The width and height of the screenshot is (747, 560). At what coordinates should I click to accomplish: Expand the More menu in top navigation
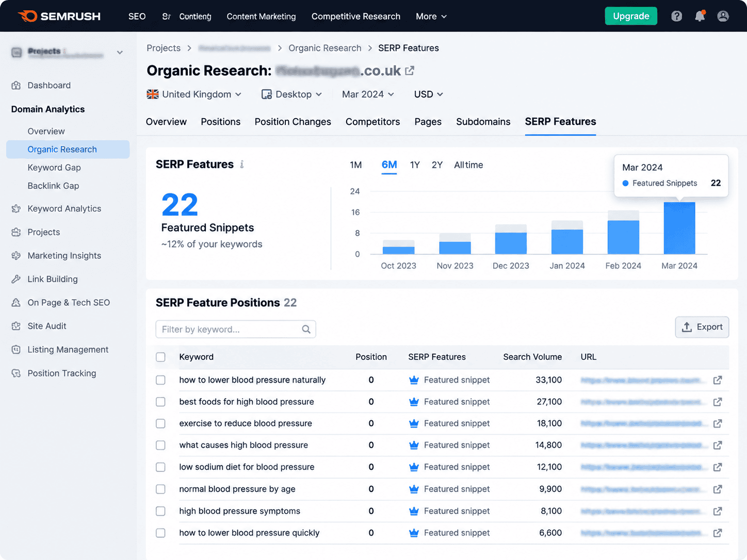(431, 17)
